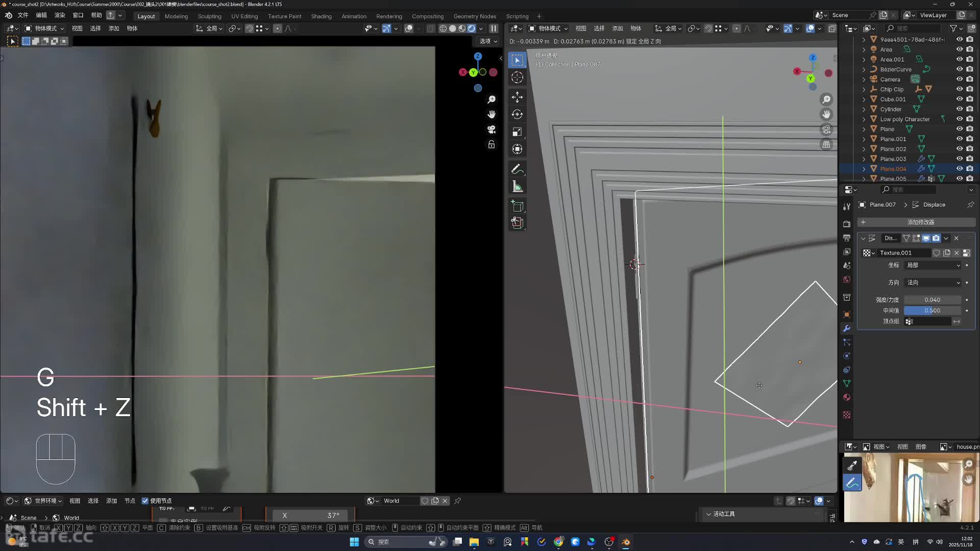Open the coordinates dropdown set to 局部

tap(933, 265)
